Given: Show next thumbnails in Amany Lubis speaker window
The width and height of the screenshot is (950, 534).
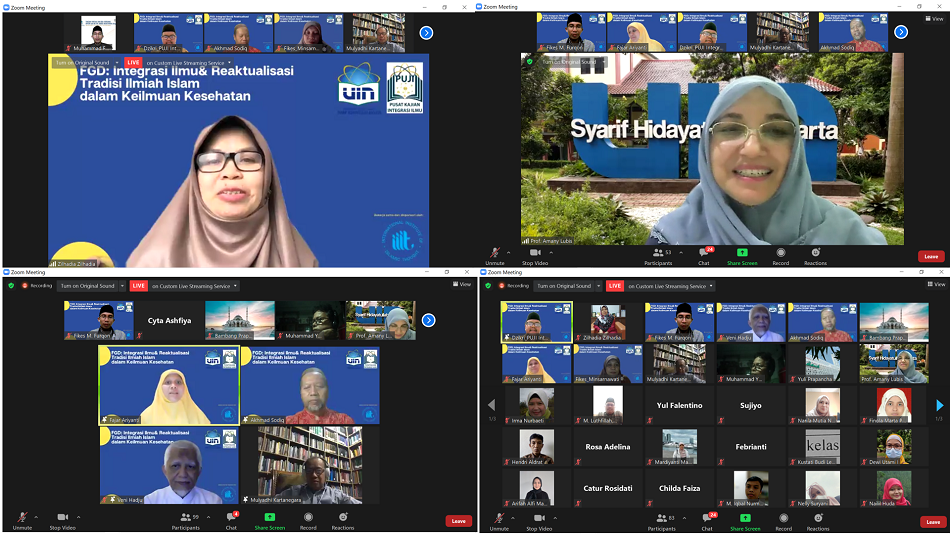Looking at the screenshot, I should 901,32.
